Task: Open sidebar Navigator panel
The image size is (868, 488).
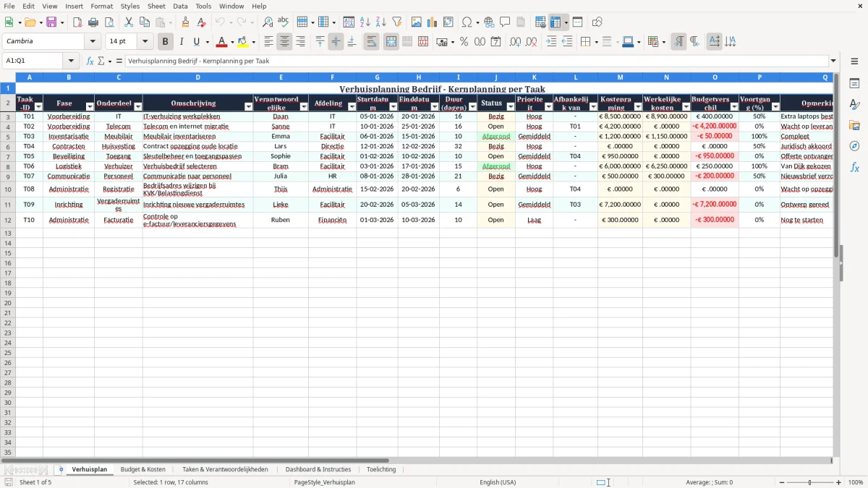Action: pyautogui.click(x=854, y=146)
